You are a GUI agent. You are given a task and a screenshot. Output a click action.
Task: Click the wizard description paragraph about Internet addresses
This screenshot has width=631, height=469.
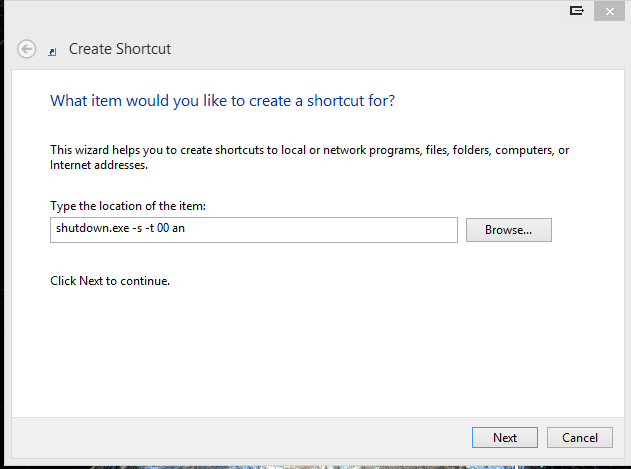[x=309, y=157]
